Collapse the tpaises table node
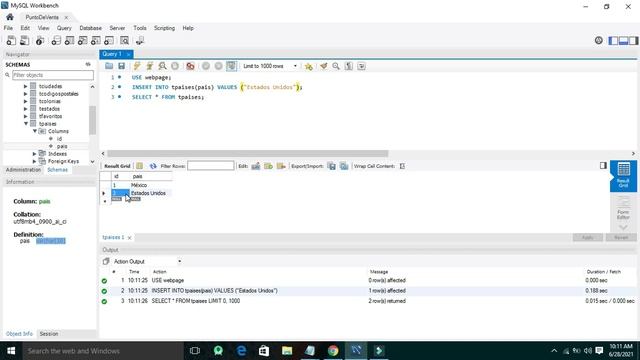The image size is (640, 360). (x=25, y=124)
